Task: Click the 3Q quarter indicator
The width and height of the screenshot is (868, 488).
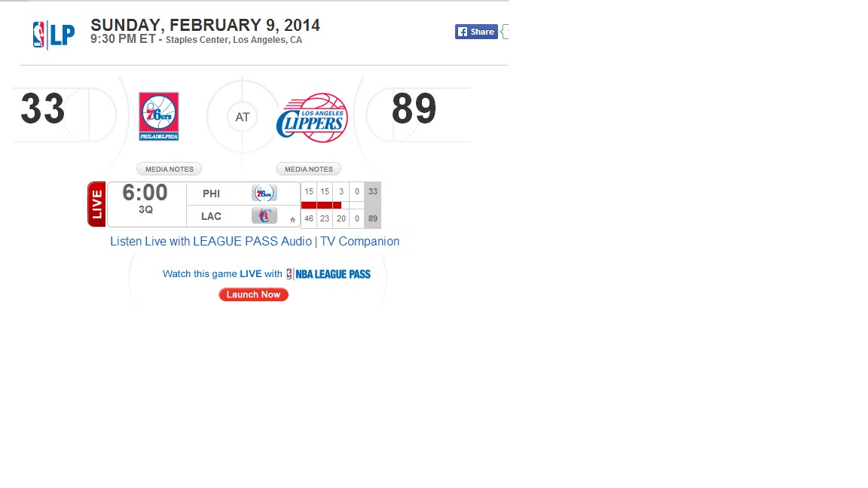Action: pyautogui.click(x=145, y=209)
